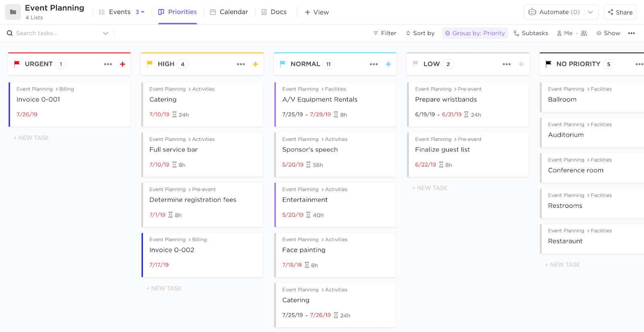Open the Invoice 0-001 task card
644x332 pixels.
(x=69, y=105)
